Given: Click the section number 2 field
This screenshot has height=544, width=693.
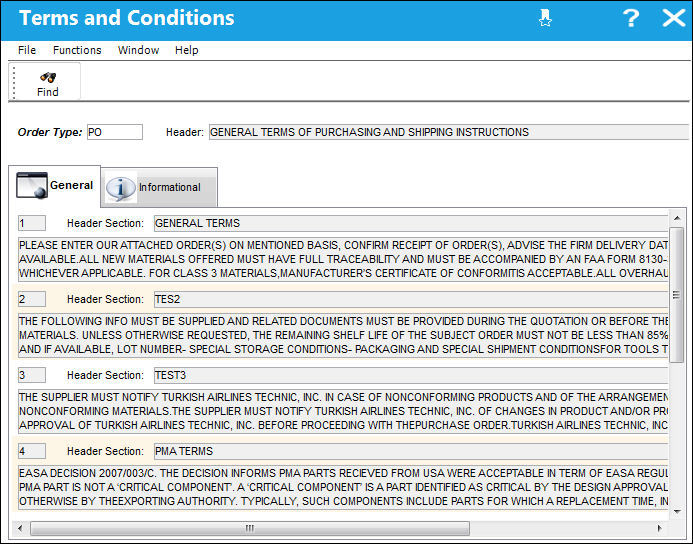Looking at the screenshot, I should [x=32, y=299].
